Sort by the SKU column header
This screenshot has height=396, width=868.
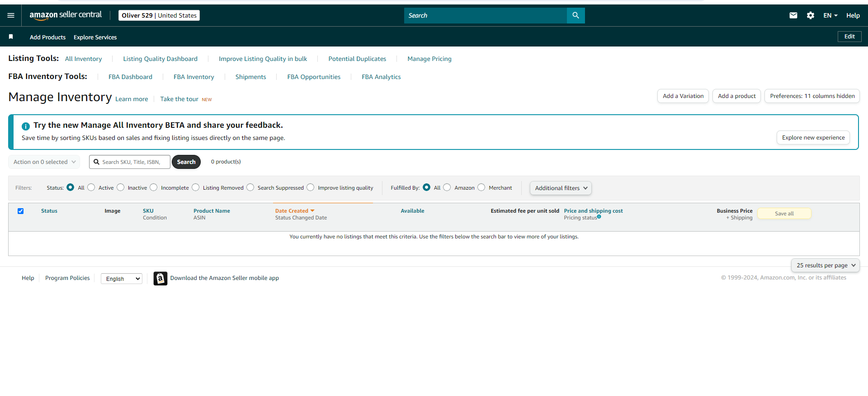[148, 211]
